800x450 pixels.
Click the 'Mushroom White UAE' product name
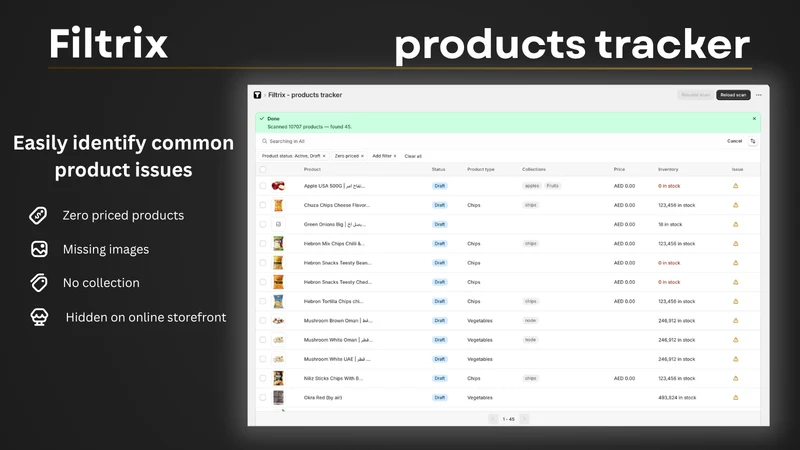pyautogui.click(x=337, y=359)
